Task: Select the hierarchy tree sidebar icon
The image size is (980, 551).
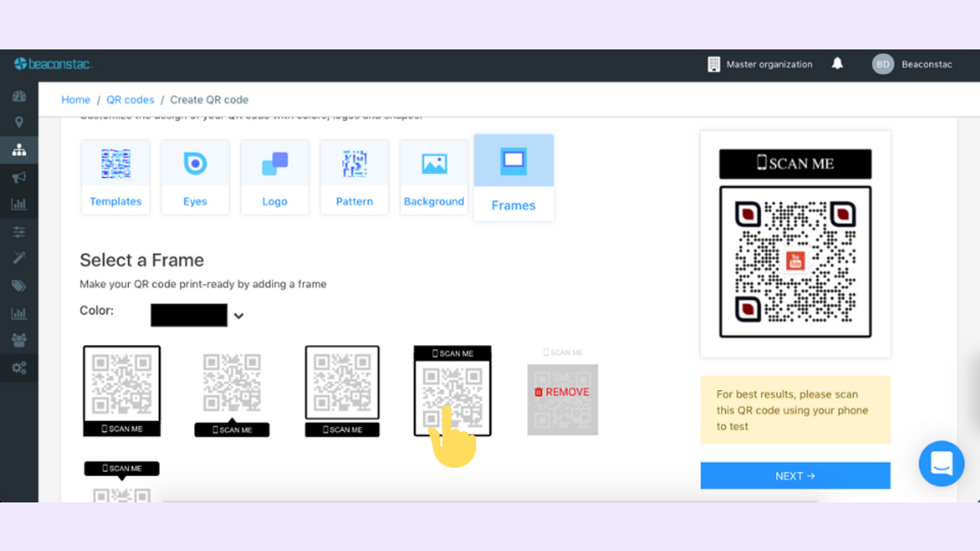Action: (x=19, y=150)
